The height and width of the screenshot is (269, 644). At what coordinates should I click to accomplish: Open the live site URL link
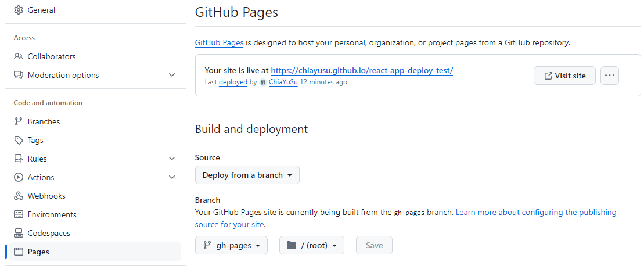pyautogui.click(x=362, y=71)
